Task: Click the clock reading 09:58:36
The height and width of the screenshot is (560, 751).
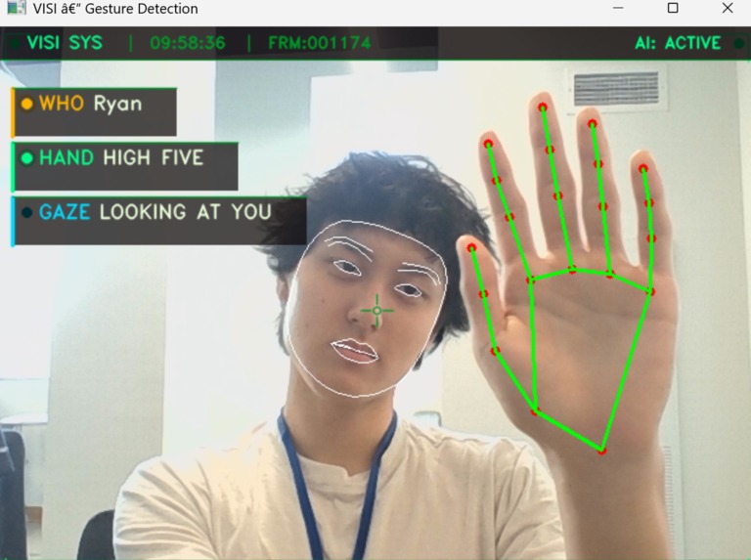Action: 188,44
